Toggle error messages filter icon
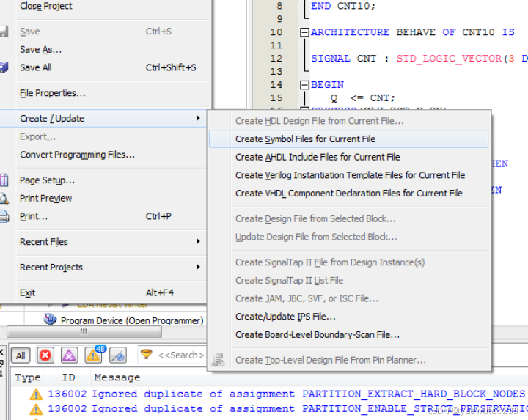 click(45, 355)
